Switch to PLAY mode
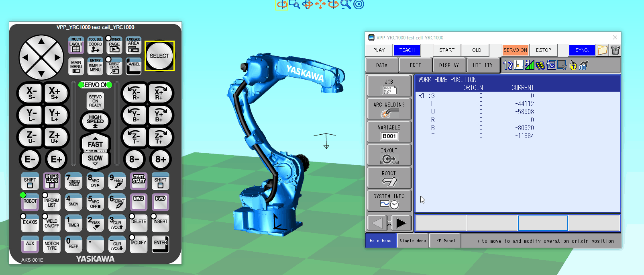This screenshot has width=644, height=275. [x=379, y=50]
